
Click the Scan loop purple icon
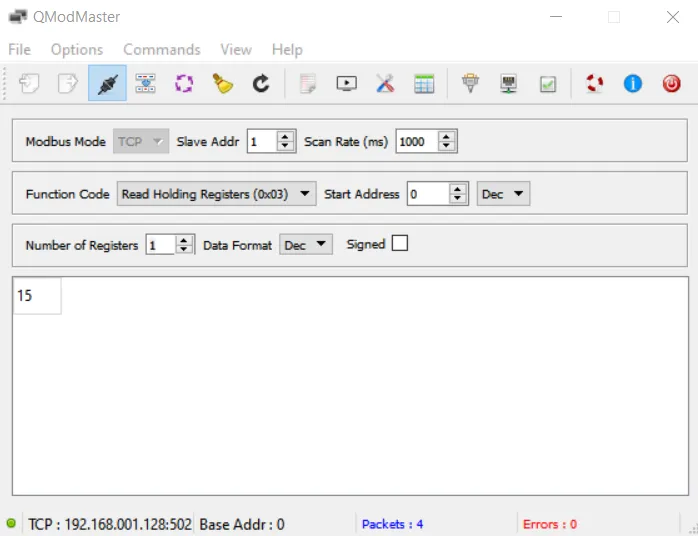coord(184,84)
